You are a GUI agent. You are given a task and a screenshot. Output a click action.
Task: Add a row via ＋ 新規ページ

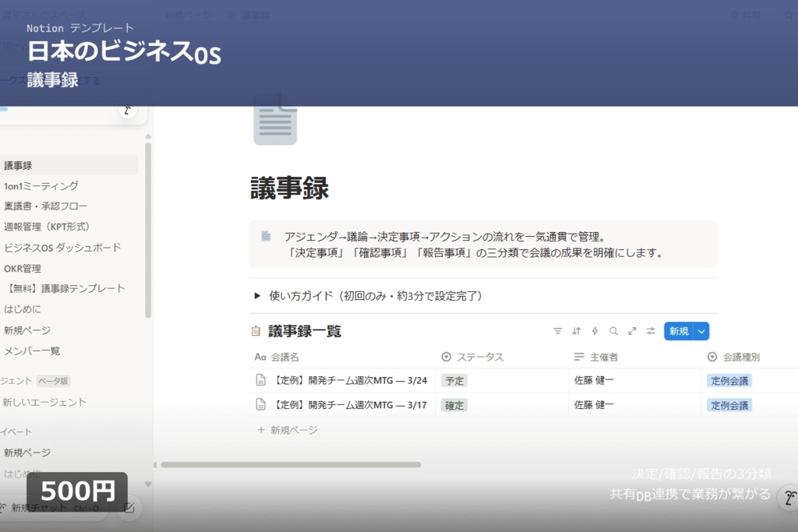click(287, 429)
